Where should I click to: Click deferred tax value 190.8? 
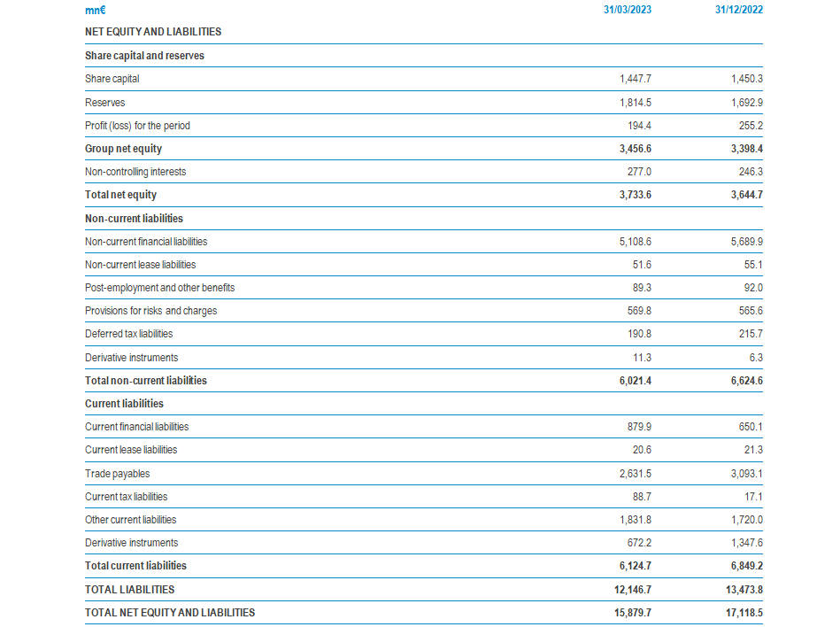(640, 334)
